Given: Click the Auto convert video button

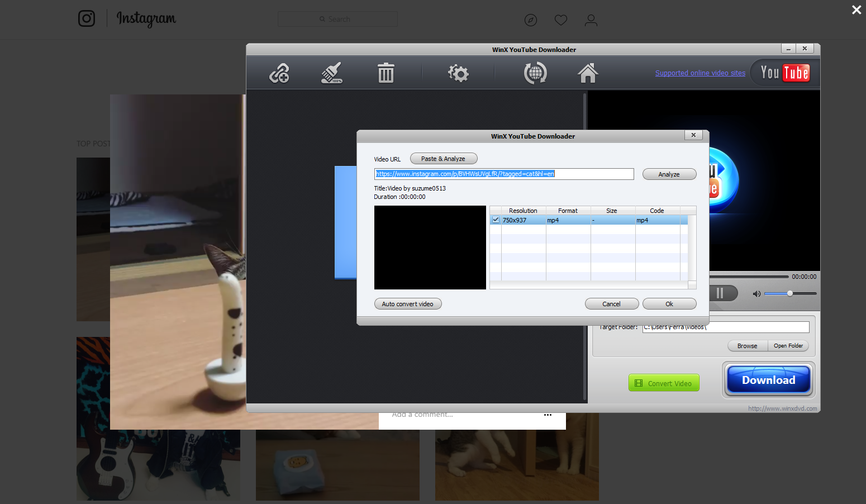Looking at the screenshot, I should 407,304.
